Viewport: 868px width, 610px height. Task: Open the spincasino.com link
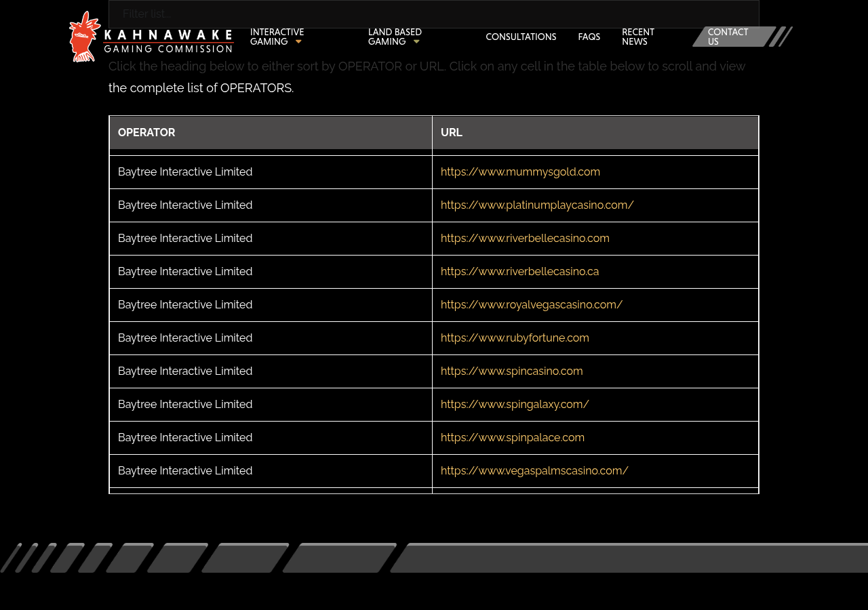coord(511,371)
